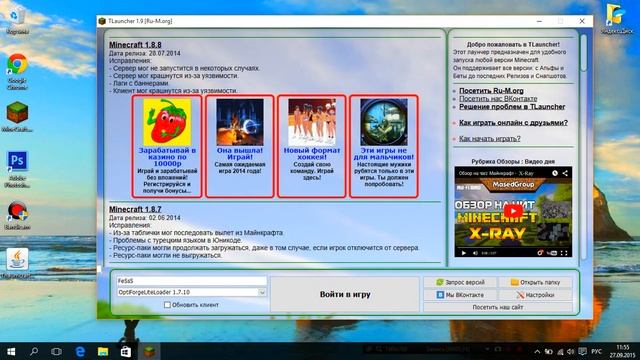Click the video watch later clock icon
The height and width of the screenshot is (360, 640).
[x=555, y=173]
